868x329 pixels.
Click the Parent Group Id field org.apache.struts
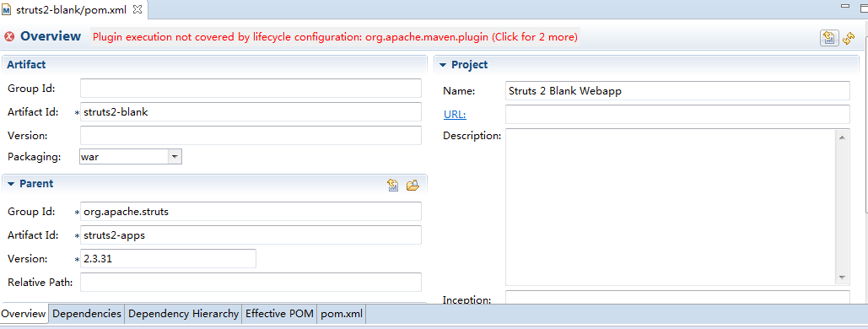[x=251, y=212]
